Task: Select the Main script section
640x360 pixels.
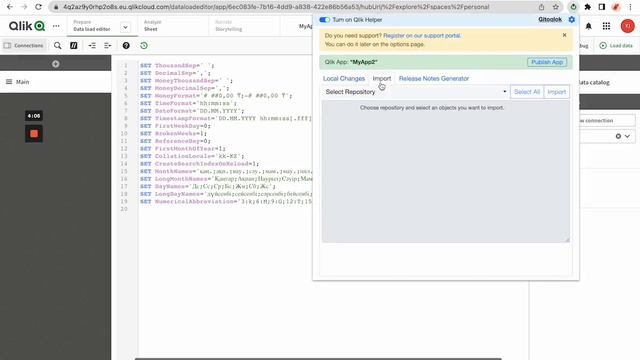Action: point(56,82)
